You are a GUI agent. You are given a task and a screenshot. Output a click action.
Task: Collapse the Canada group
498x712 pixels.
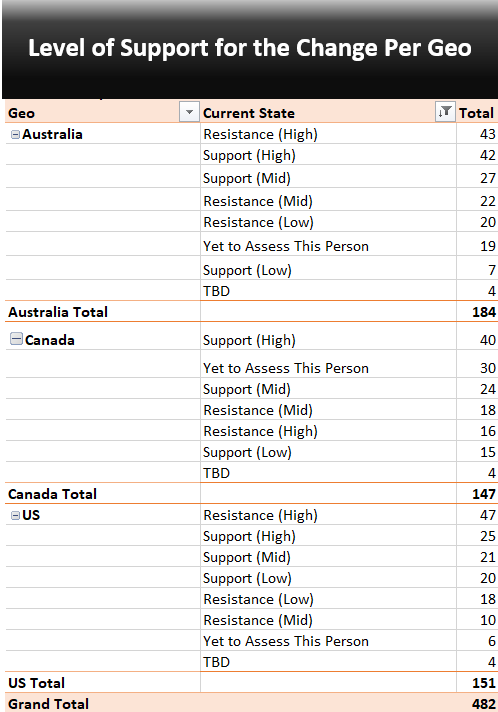pyautogui.click(x=16, y=339)
